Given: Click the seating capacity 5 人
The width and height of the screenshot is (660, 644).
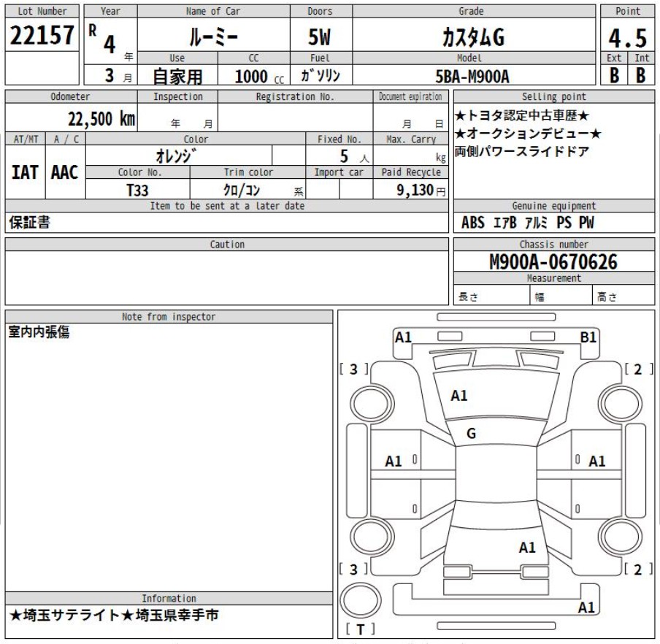Looking at the screenshot, I should coord(354,156).
